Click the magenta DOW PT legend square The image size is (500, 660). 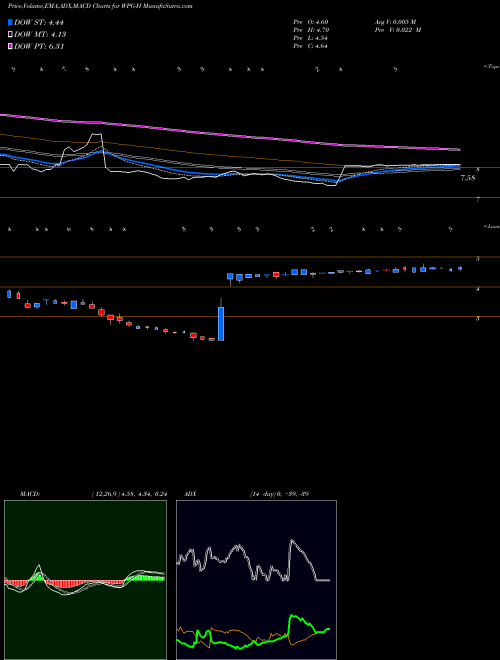(11, 46)
